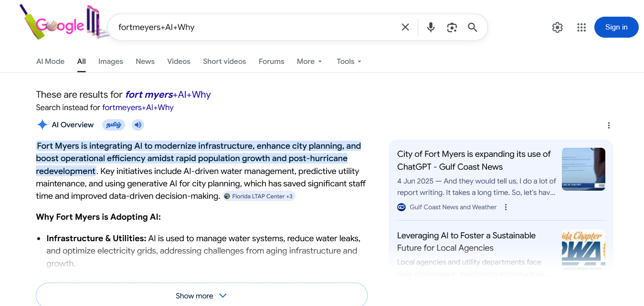Switch to the Images tab
Screen dimensions: 644x306
(x=110, y=61)
